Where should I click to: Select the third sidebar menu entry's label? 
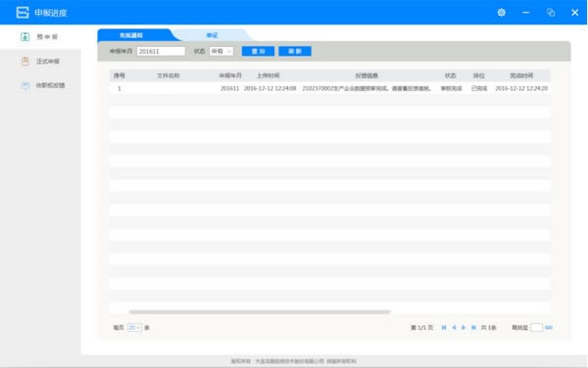(50, 85)
